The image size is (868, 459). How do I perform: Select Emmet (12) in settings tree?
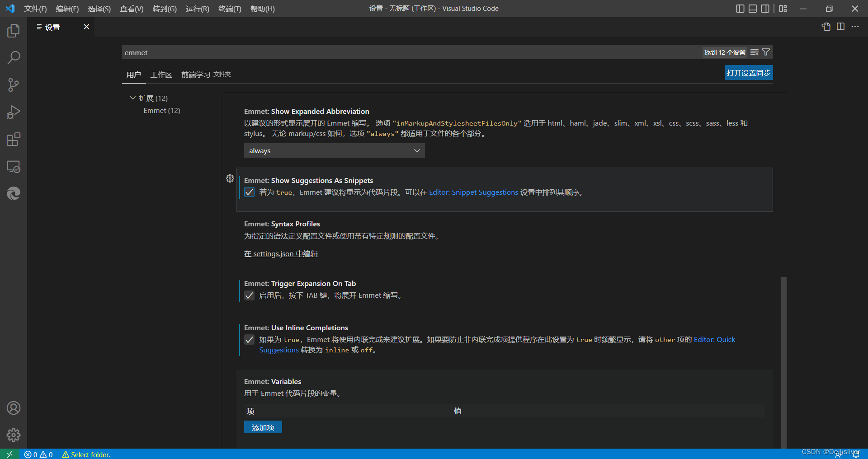click(x=162, y=111)
